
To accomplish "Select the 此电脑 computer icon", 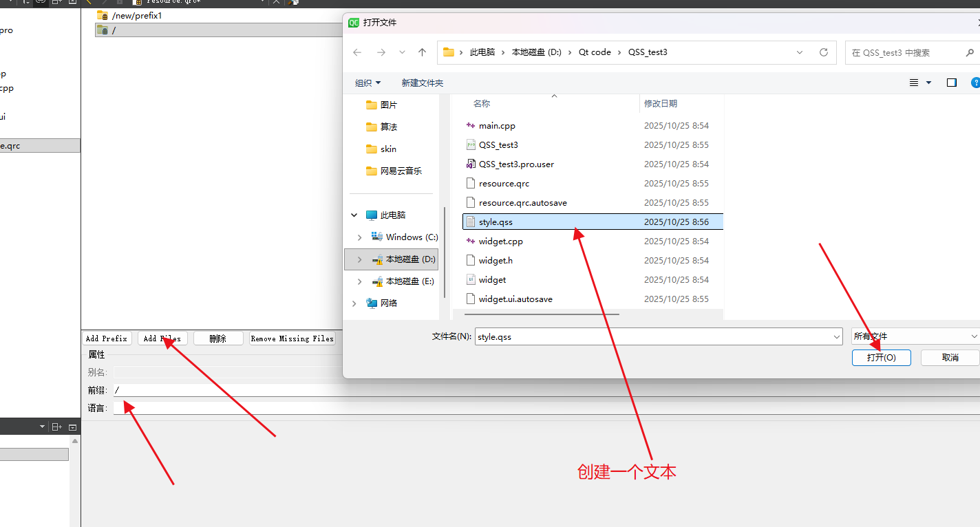I will pyautogui.click(x=372, y=215).
